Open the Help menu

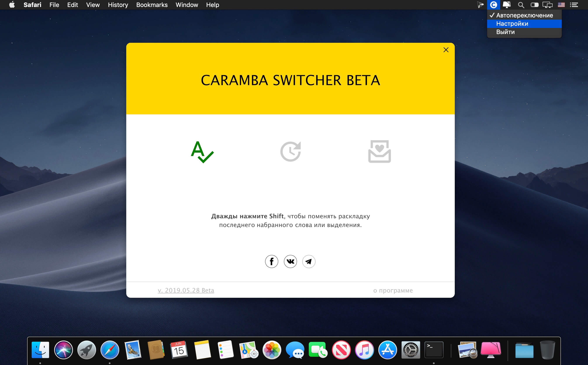click(213, 5)
